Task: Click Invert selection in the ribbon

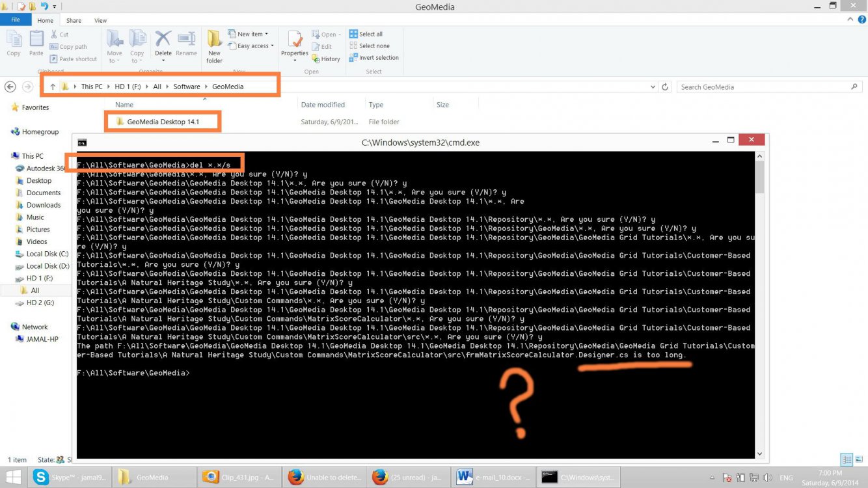Action: [373, 57]
